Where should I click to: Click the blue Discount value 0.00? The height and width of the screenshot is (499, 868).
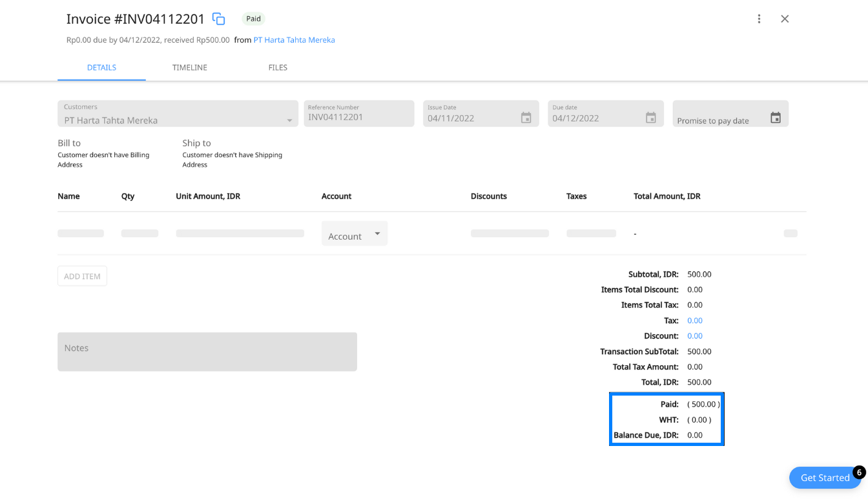[695, 336]
